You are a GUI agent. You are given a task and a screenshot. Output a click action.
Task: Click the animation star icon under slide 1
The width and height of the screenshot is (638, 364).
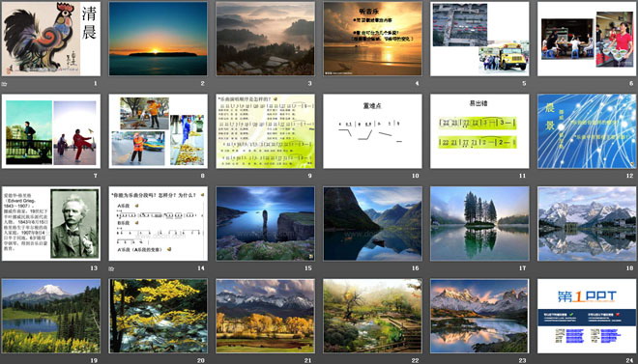coord(5,84)
